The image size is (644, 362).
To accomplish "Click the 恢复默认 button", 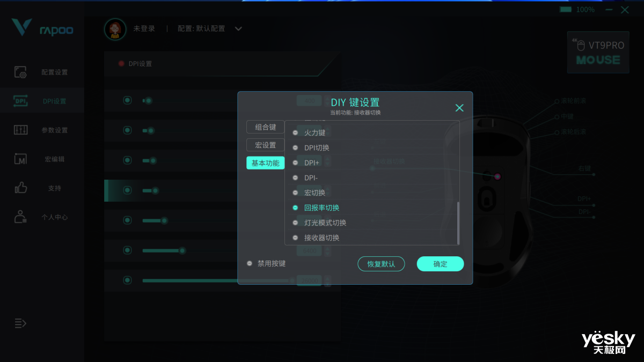I will [381, 264].
